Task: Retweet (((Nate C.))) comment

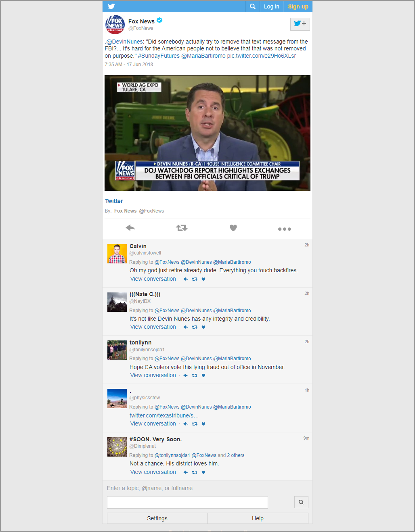Action: [195, 327]
